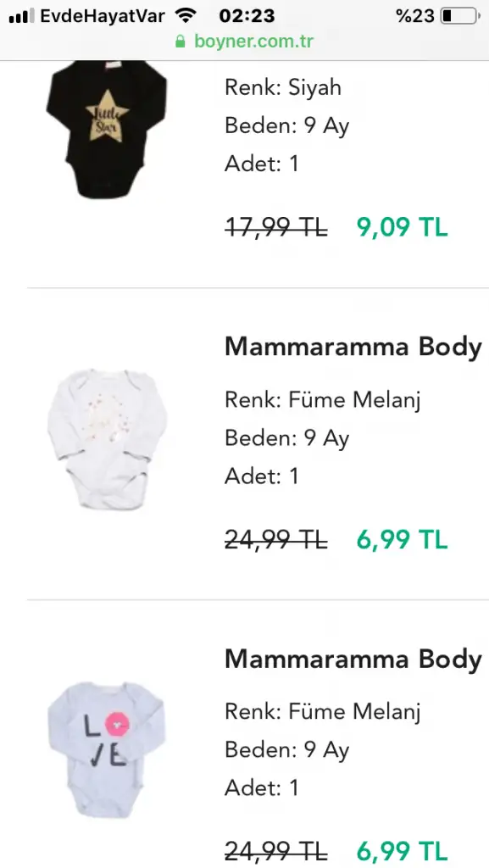Open the white dotted bodysuit thumbnail
Viewport: 489px width, 868px height.
pyautogui.click(x=106, y=440)
